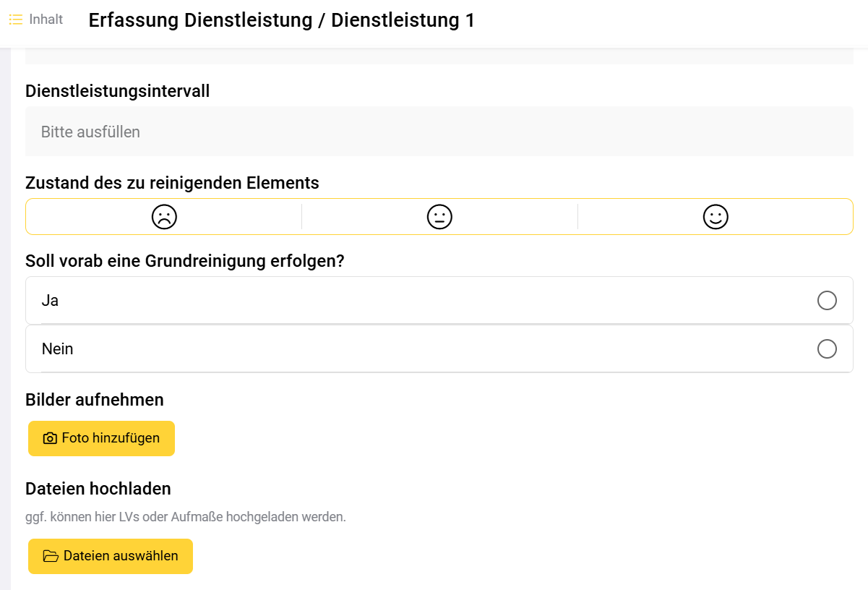This screenshot has width=868, height=590.
Task: Click the Erfassung Dienstleistung page title
Action: [x=281, y=20]
